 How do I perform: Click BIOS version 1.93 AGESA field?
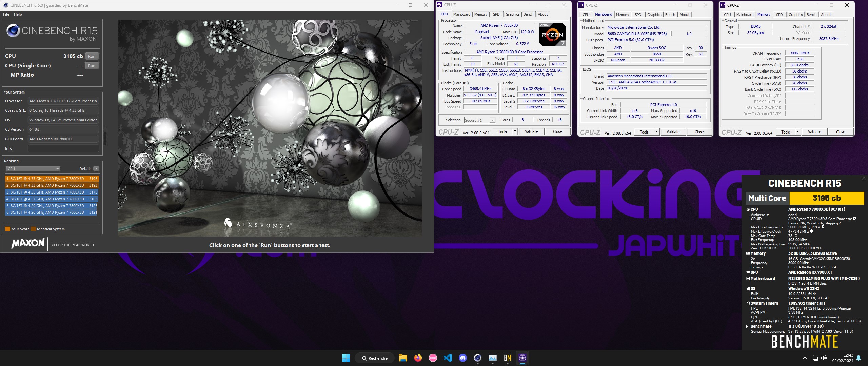pyautogui.click(x=656, y=82)
